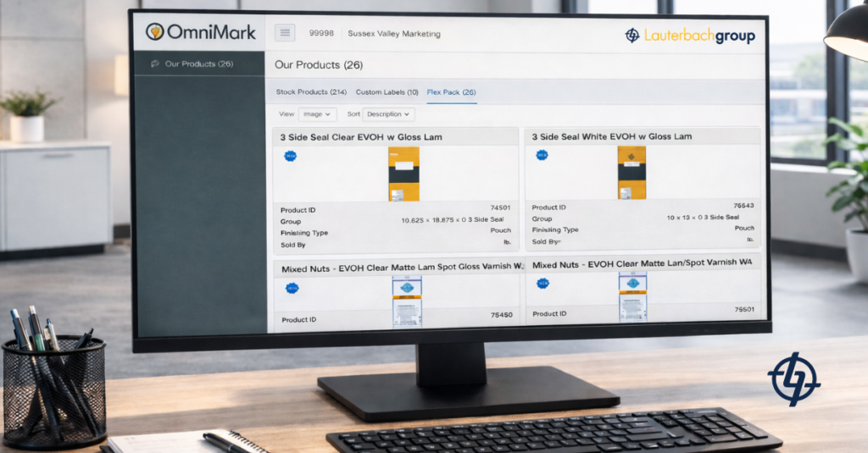Viewport: 868px width, 453px height.
Task: Open 3 Side Seal Clear EVOH title
Action: (361, 136)
